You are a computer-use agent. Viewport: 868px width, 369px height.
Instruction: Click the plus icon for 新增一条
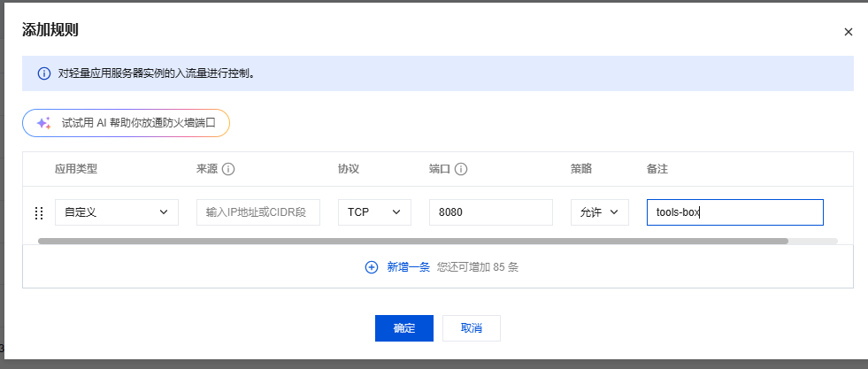pyautogui.click(x=372, y=266)
